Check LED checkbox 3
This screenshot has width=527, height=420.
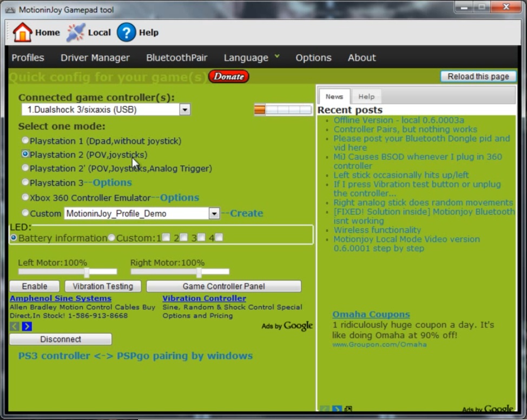(201, 238)
